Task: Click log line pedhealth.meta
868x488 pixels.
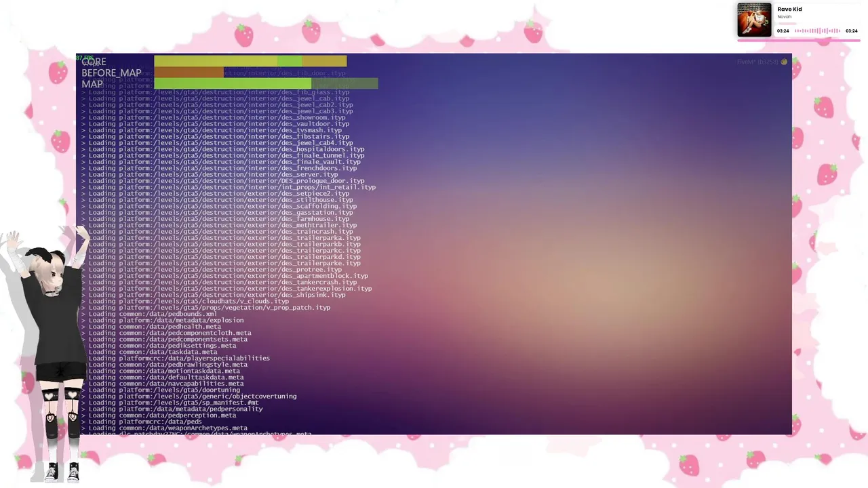Action: click(151, 326)
